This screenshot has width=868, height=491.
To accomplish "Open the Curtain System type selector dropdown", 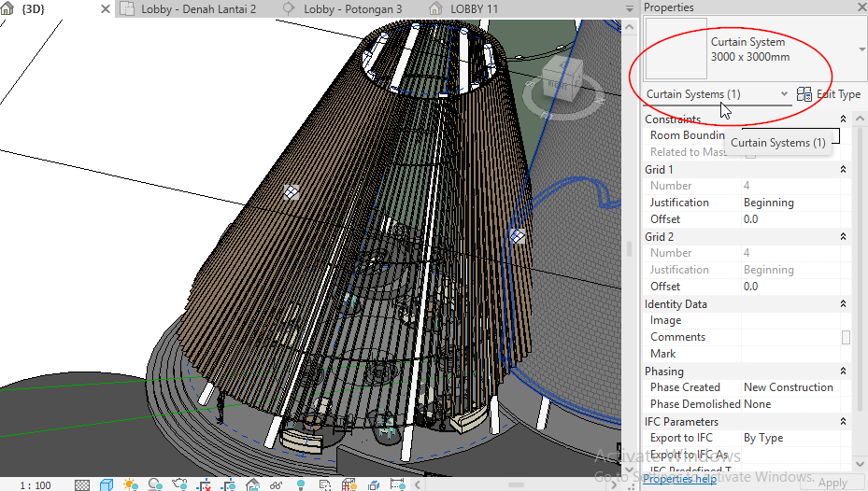I will pos(861,49).
